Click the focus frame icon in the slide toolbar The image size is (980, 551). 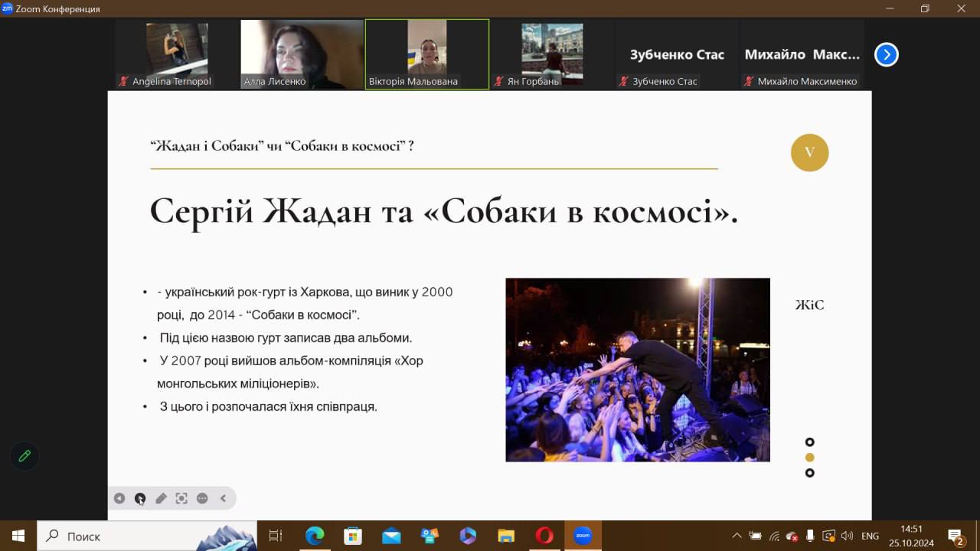click(181, 498)
